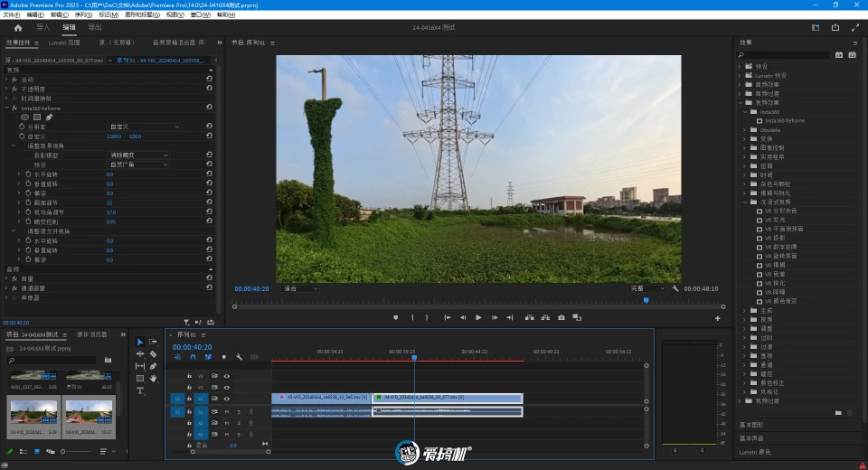
Task: Toggle eye visibility for top video track
Action: click(226, 376)
